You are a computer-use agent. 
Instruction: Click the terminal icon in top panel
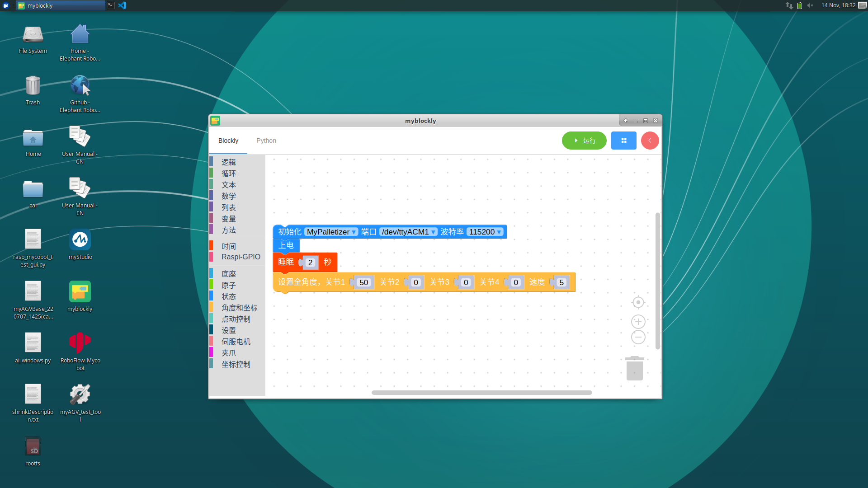(x=111, y=5)
